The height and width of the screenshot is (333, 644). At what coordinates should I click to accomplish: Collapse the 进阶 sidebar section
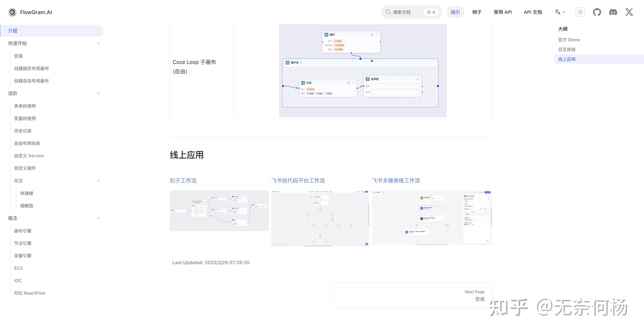click(x=98, y=93)
